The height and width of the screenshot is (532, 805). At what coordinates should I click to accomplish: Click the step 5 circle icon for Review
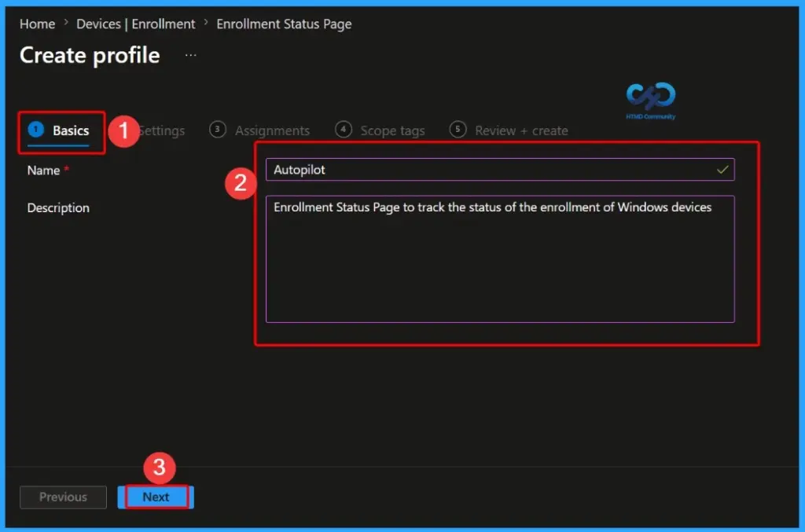(458, 130)
